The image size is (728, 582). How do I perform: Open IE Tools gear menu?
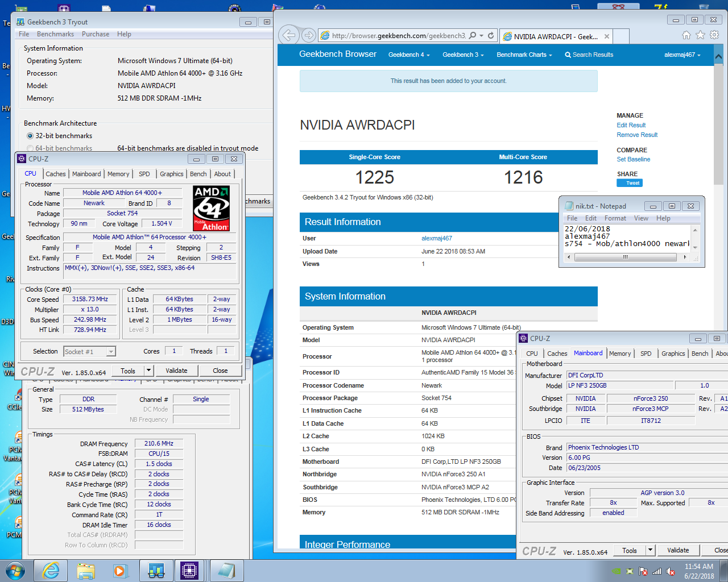(714, 35)
